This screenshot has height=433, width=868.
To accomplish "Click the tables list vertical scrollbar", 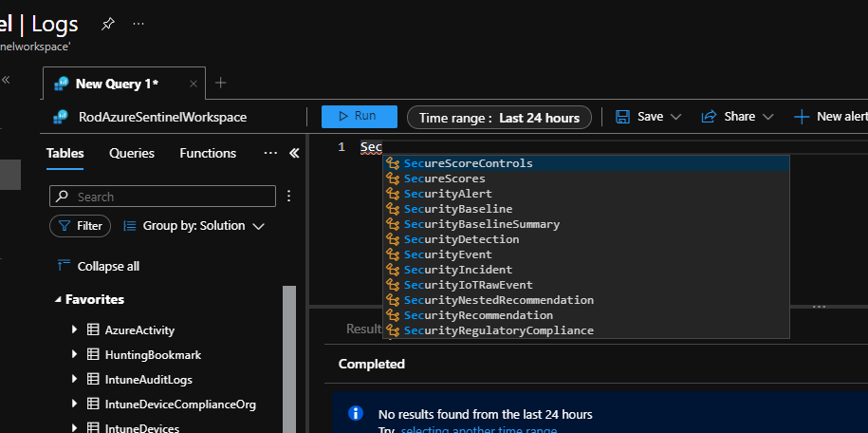I will pyautogui.click(x=289, y=359).
